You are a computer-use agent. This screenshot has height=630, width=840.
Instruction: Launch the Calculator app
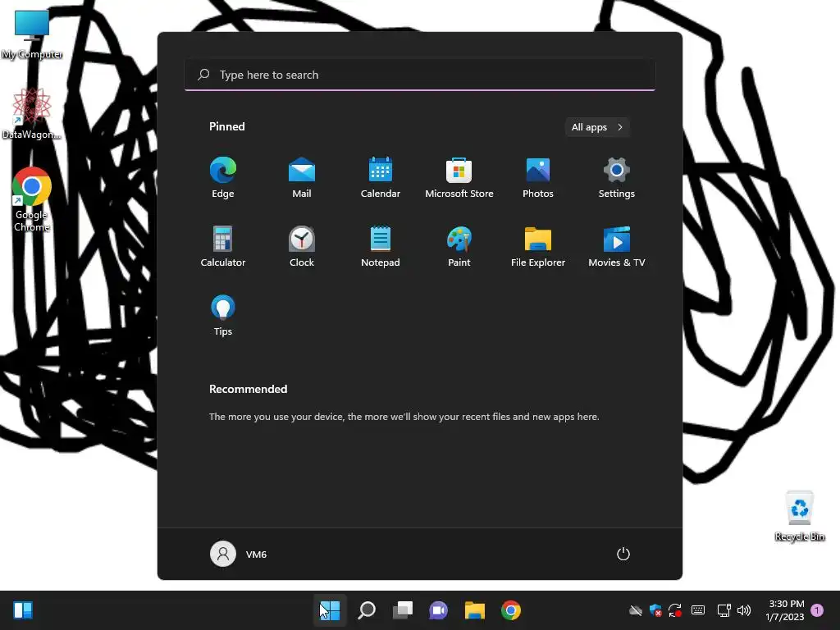tap(223, 246)
